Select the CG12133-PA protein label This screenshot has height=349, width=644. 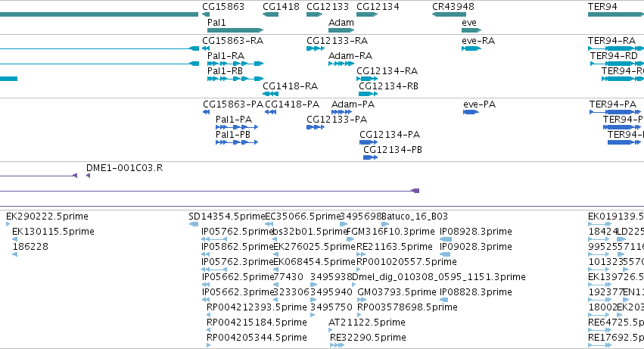pyautogui.click(x=337, y=120)
